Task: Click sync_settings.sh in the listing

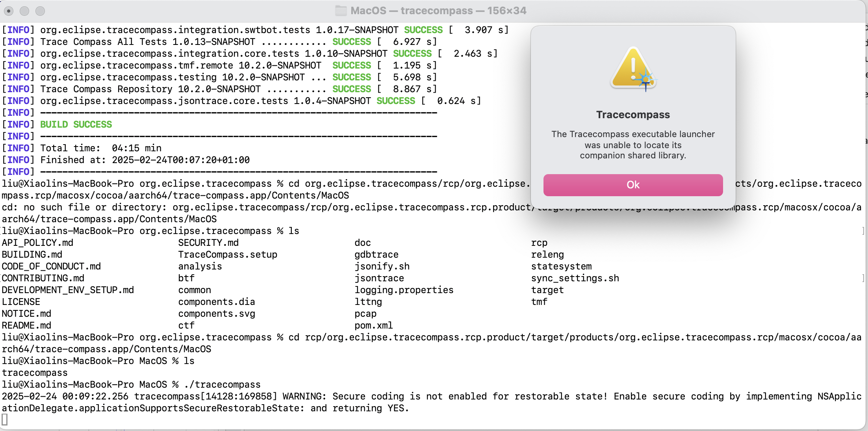Action: coord(575,278)
